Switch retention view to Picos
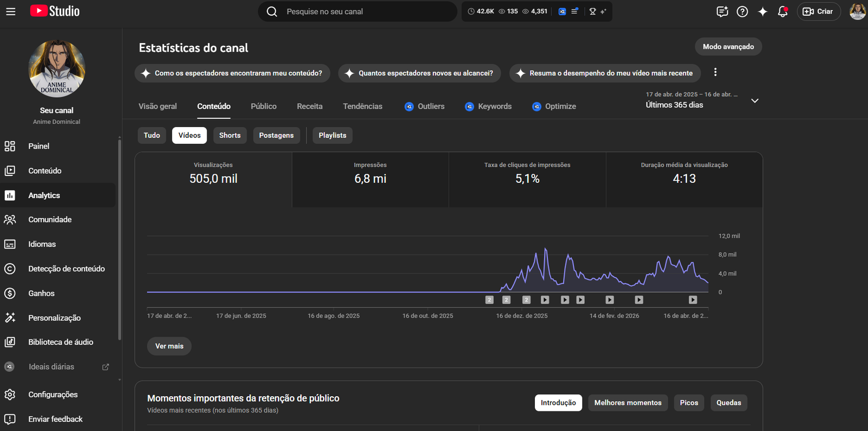This screenshot has width=868, height=431. 689,403
